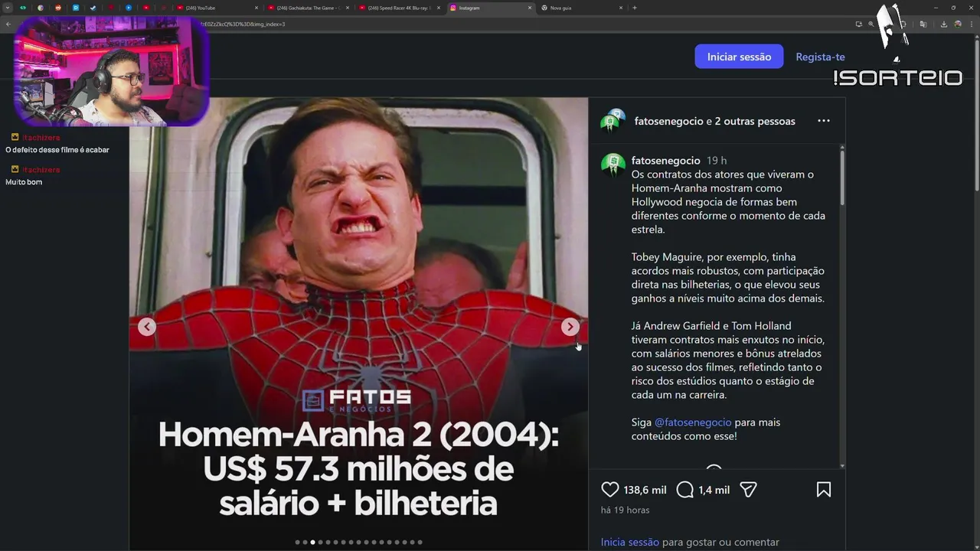Switch to the (246) YouTube tab
The height and width of the screenshot is (551, 980).
point(217,8)
